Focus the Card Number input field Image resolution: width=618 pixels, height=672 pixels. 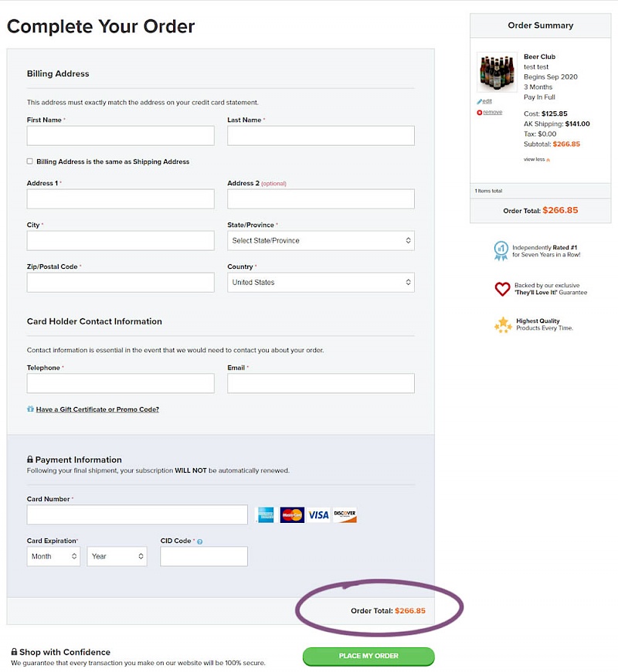click(x=138, y=515)
